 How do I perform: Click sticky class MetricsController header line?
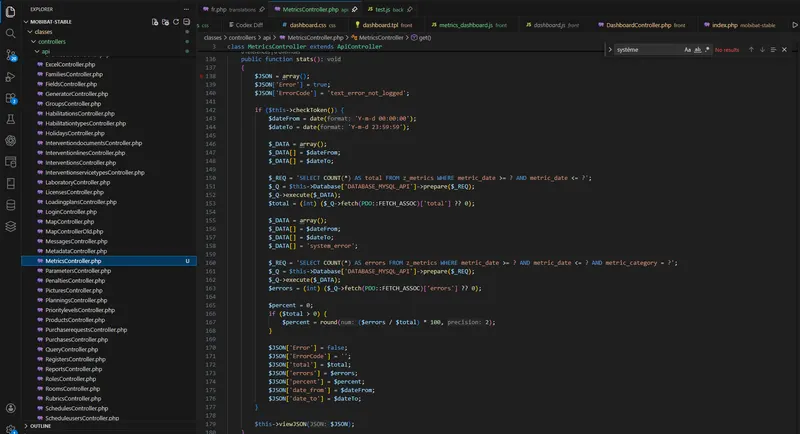(304, 46)
